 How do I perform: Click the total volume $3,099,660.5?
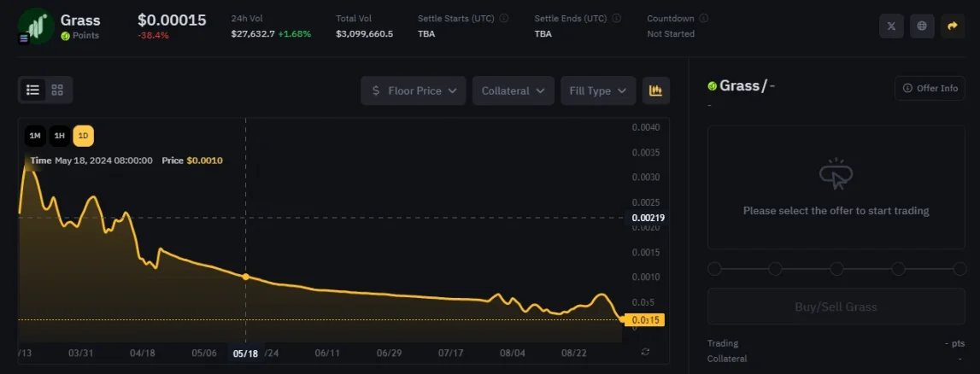click(364, 33)
